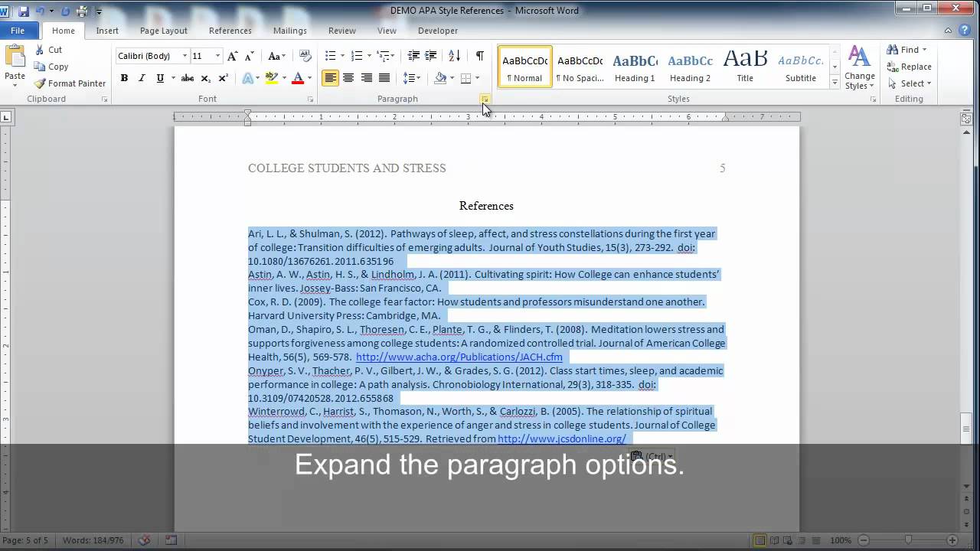The width and height of the screenshot is (980, 551).
Task: Click the macro recording icon in the status bar
Action: coord(171,540)
